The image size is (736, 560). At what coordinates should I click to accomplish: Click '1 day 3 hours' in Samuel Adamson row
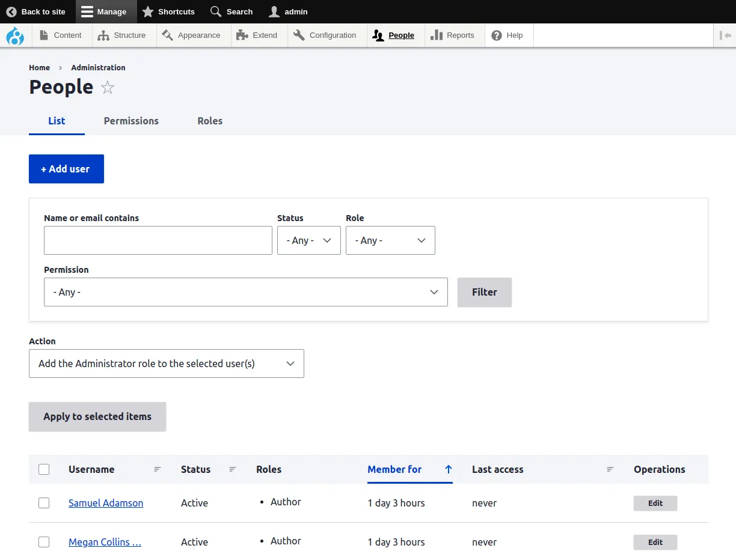pos(396,503)
